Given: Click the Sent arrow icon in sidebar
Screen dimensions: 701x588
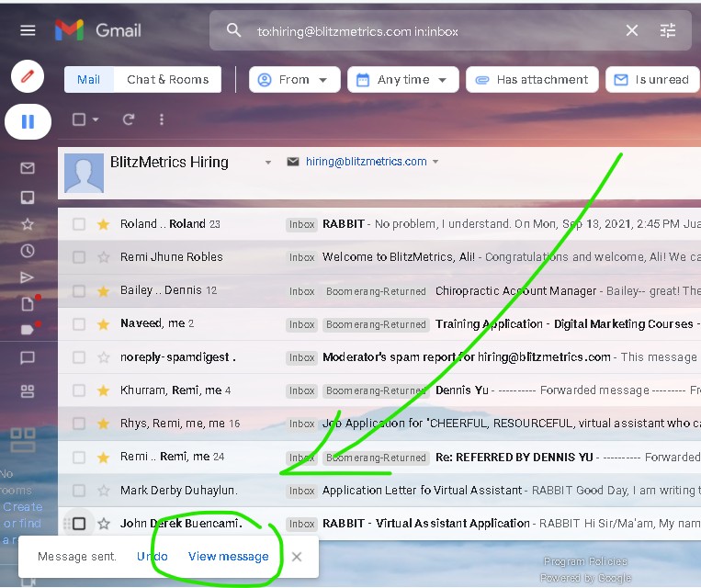Looking at the screenshot, I should 28,277.
